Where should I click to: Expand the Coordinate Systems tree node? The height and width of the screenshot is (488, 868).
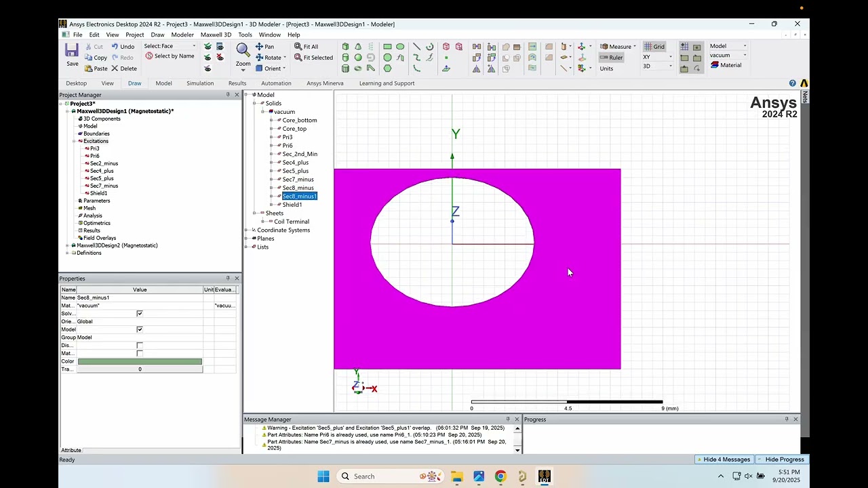click(246, 230)
